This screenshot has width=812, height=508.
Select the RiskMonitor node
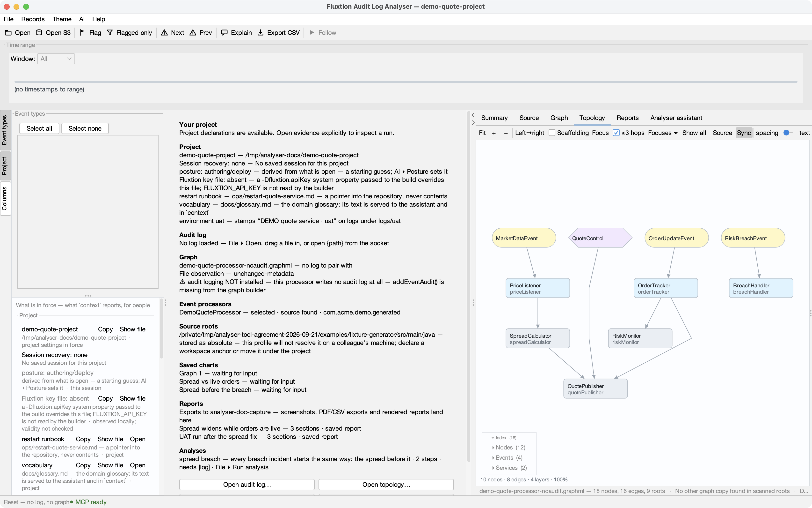(x=640, y=339)
